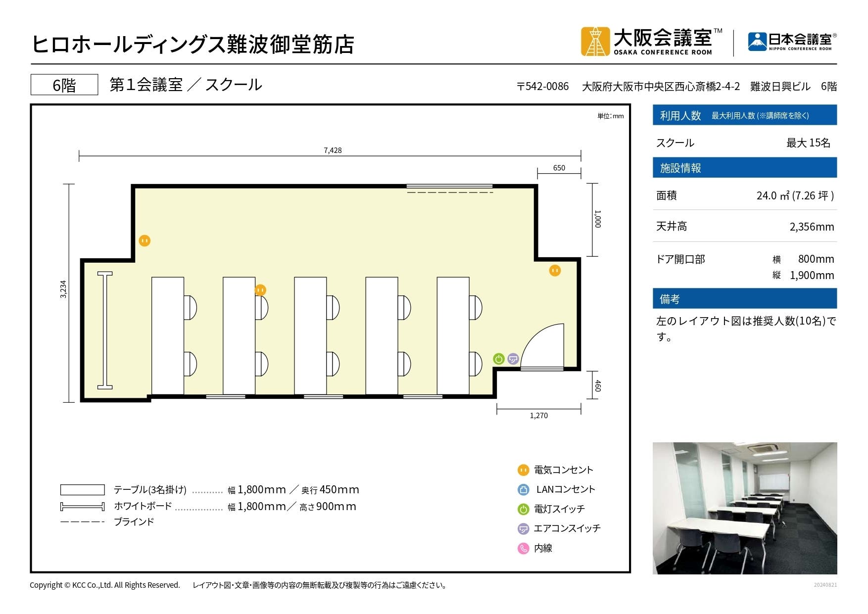
Task: Click the whiteboard symbol in the floor plan
Action: point(104,331)
